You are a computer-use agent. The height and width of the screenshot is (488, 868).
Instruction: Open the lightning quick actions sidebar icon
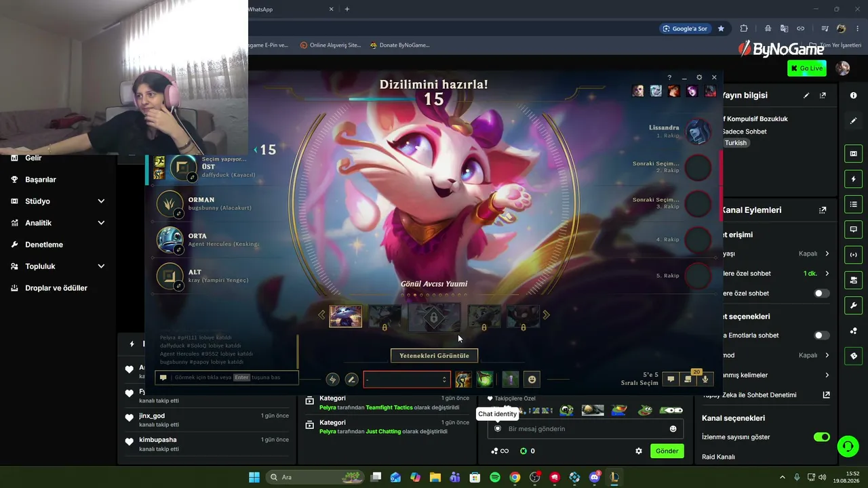tap(854, 179)
